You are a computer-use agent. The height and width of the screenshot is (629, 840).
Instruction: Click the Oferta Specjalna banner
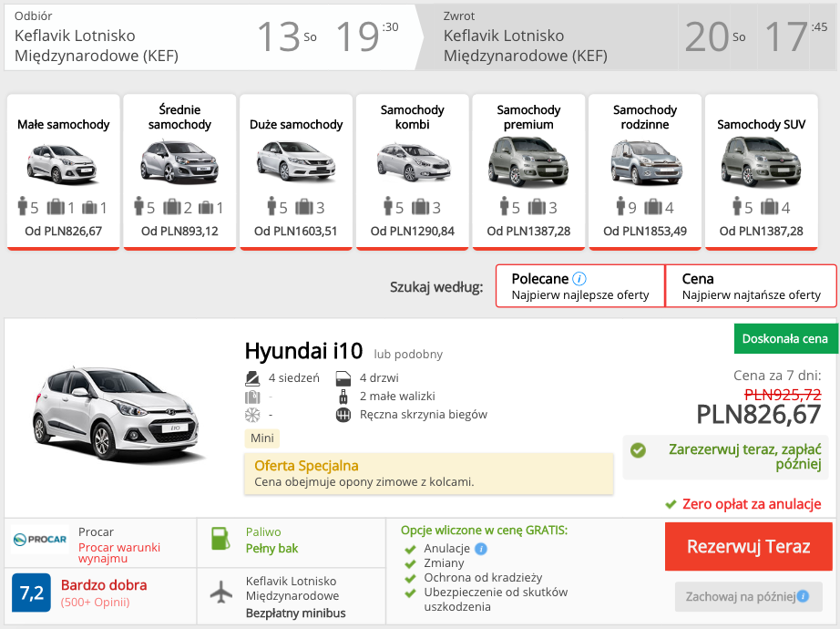pyautogui.click(x=428, y=473)
